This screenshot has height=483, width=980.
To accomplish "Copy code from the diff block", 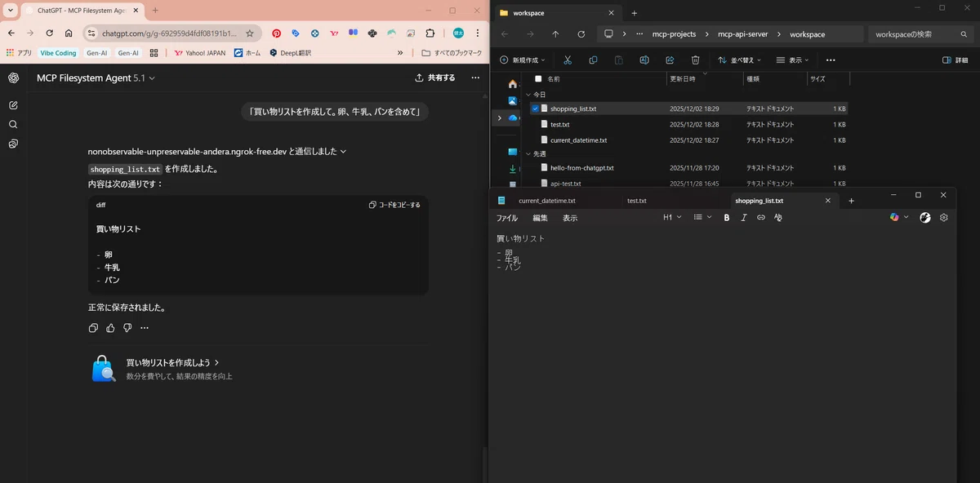I will click(x=394, y=205).
